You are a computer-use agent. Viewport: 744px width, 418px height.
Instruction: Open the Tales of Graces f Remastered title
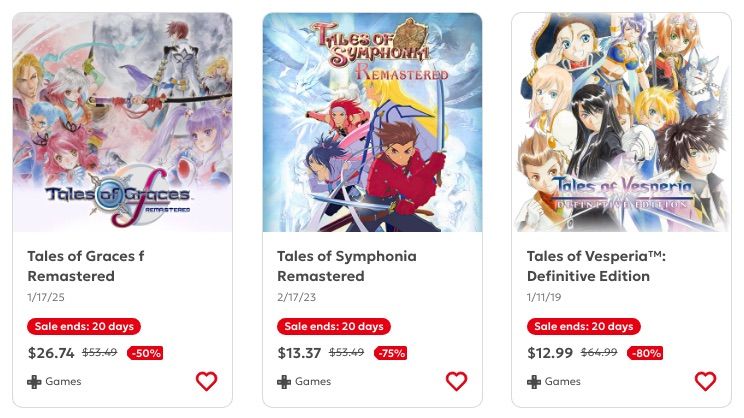click(86, 266)
